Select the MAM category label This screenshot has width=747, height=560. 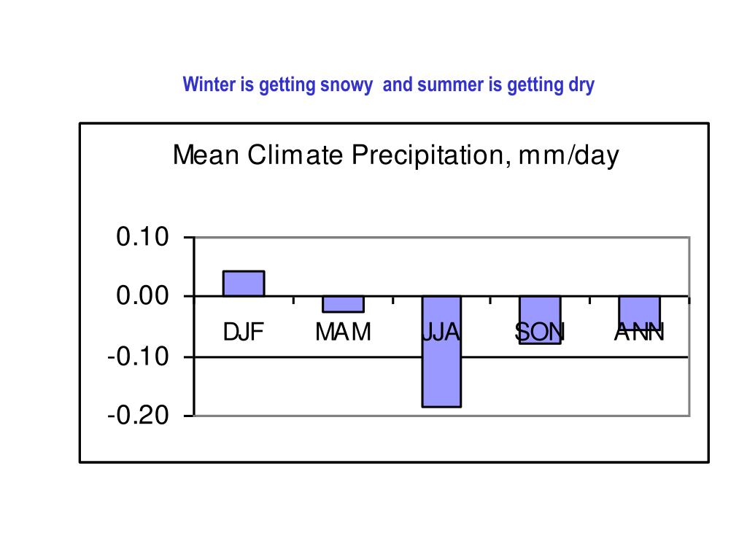343,332
